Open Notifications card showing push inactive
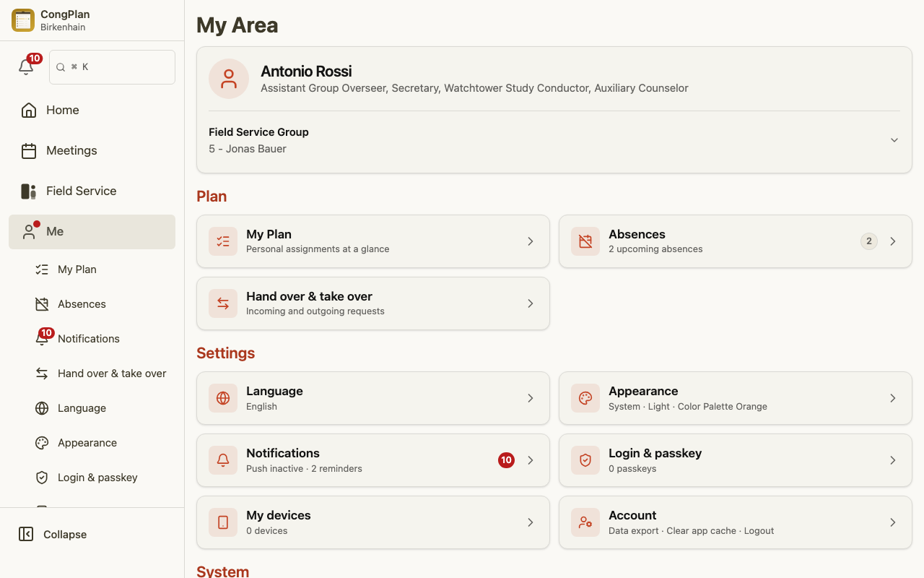 click(x=373, y=460)
